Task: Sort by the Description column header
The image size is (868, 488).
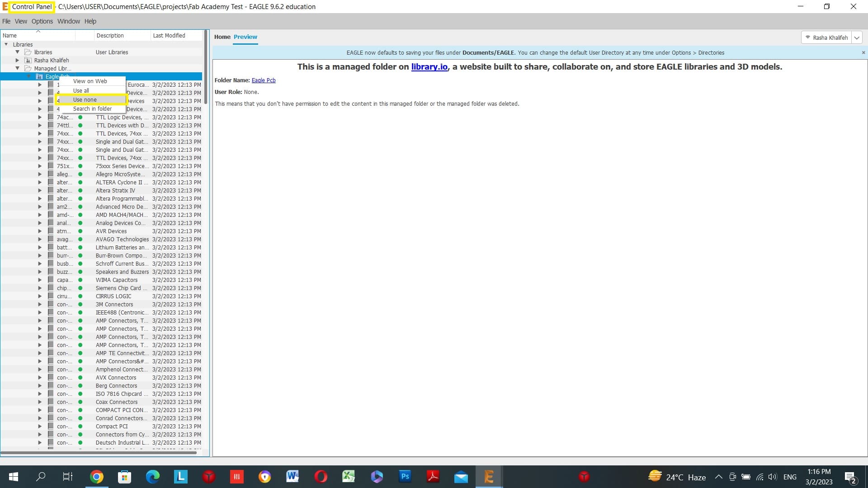Action: (x=122, y=36)
